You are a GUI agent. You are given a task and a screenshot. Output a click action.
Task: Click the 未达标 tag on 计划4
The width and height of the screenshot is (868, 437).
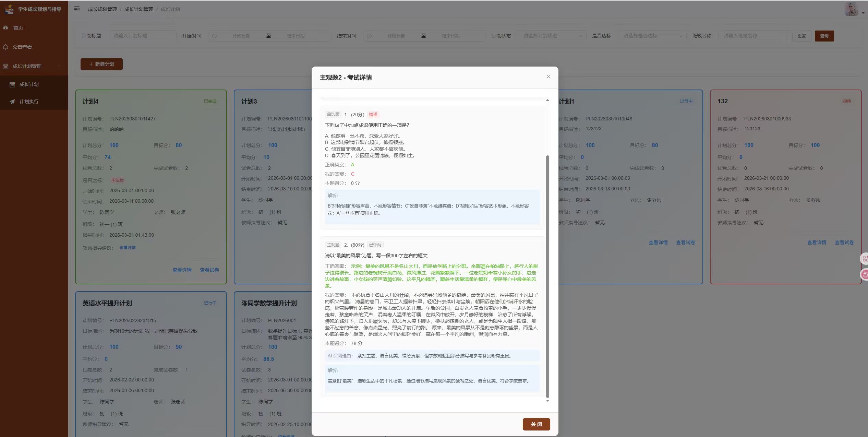pos(117,180)
